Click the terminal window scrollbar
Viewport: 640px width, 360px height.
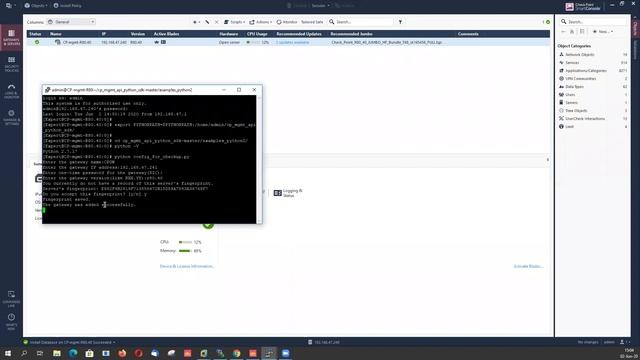tap(259, 159)
